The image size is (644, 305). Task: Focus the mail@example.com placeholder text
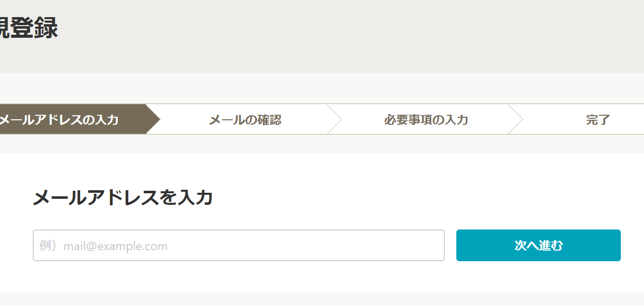[115, 246]
